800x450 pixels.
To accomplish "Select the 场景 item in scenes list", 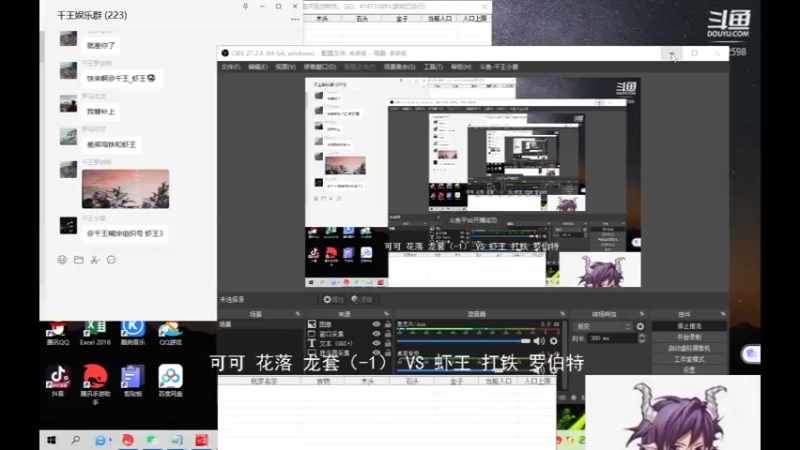I will [x=261, y=324].
